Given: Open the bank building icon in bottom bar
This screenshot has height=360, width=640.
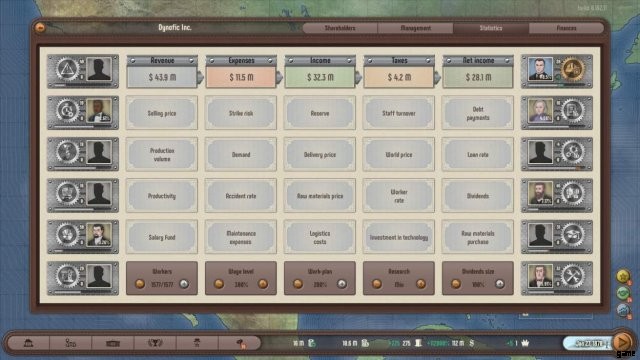Looking at the screenshot, I should pyautogui.click(x=28, y=343).
